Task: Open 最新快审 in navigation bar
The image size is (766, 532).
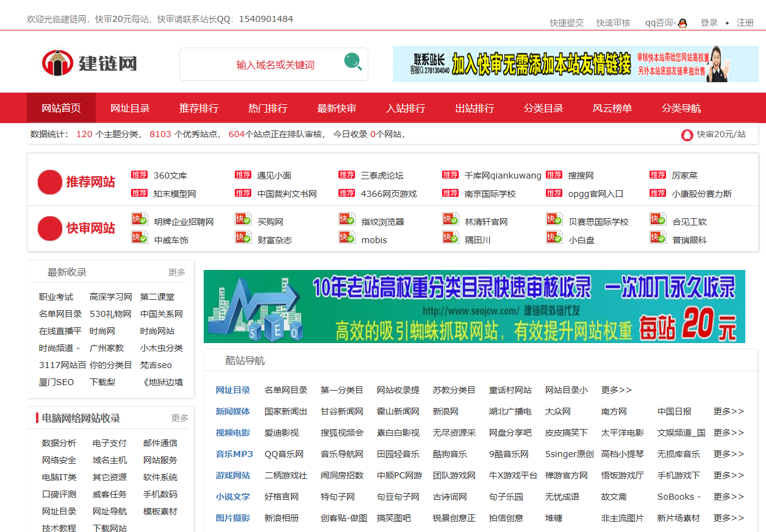Action: tap(337, 108)
